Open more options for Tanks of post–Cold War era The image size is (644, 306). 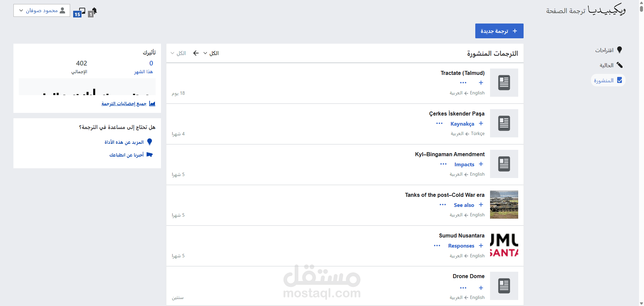443,205
